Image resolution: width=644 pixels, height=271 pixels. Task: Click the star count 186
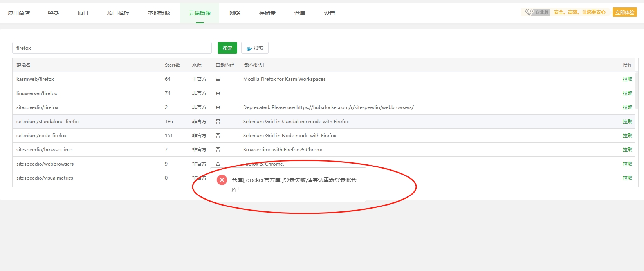pos(169,122)
